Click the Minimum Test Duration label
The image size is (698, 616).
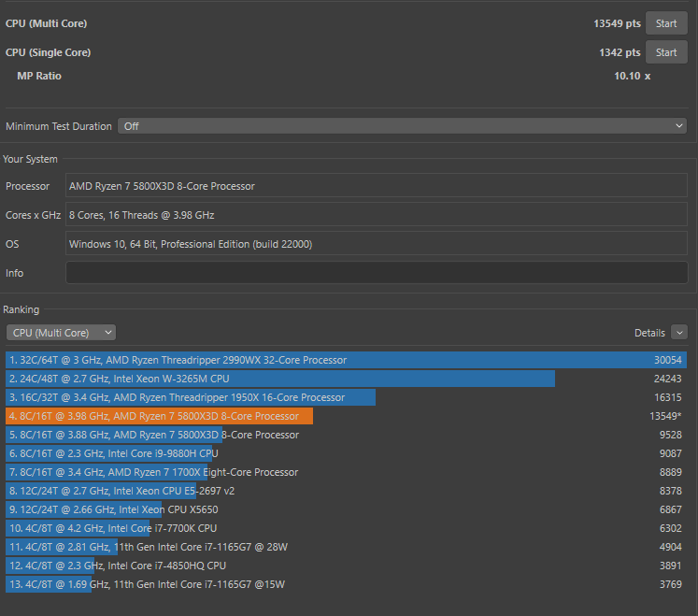pos(59,126)
